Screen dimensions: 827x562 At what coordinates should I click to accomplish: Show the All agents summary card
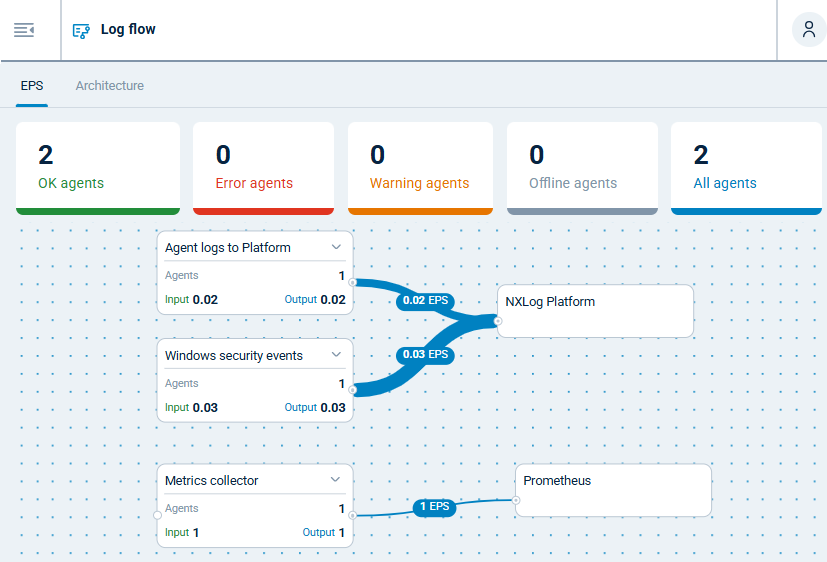pyautogui.click(x=746, y=168)
